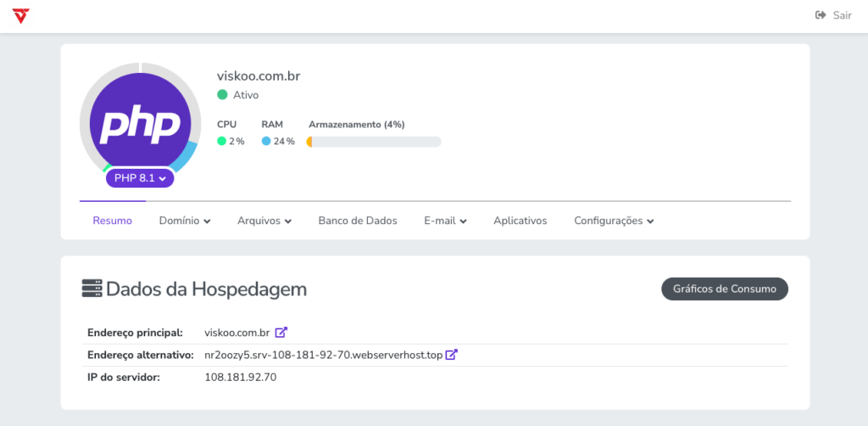Click the viskoo.com.br domain title

click(x=259, y=76)
